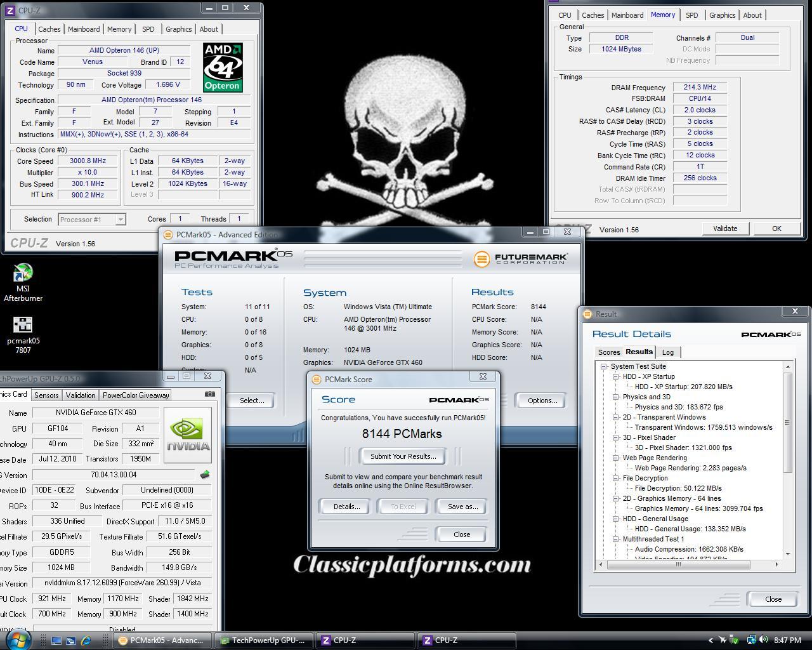Open the Graphics tab in right CPU-Z
The height and width of the screenshot is (650, 812).
click(722, 15)
